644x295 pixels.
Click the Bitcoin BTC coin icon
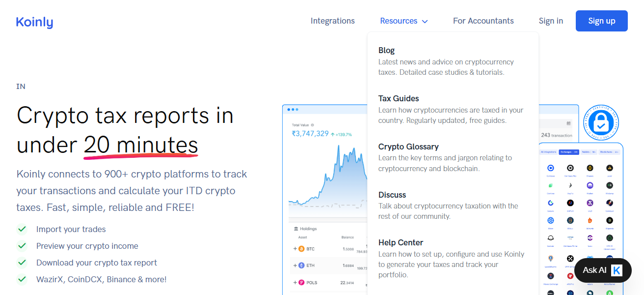pyautogui.click(x=301, y=249)
